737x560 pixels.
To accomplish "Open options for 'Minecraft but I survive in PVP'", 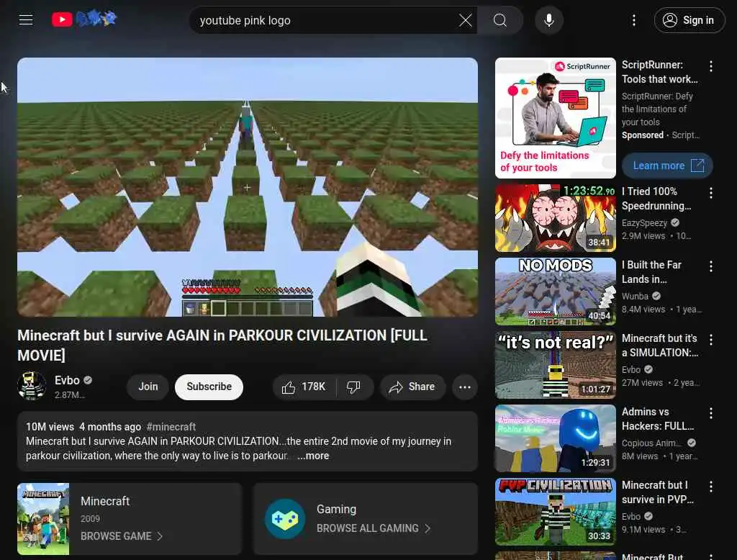I will point(711,486).
